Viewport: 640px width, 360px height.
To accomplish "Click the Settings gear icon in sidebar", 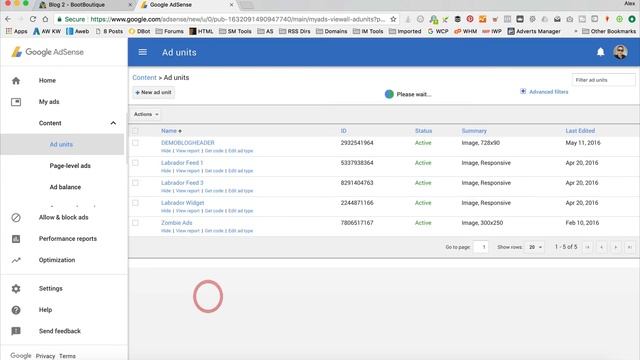I will click(16, 289).
